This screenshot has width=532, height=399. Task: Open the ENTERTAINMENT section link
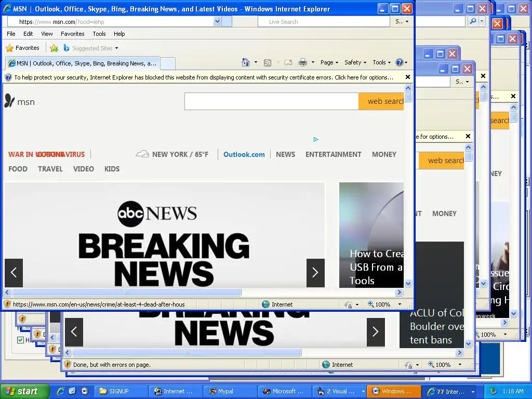click(333, 154)
